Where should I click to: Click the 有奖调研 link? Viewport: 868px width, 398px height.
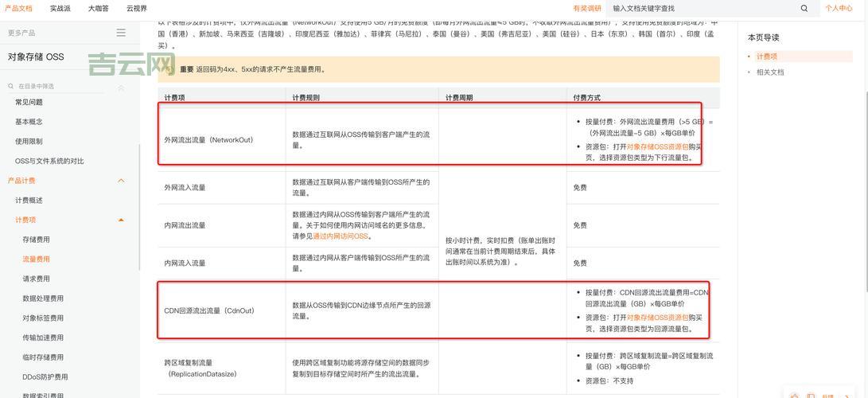[587, 8]
